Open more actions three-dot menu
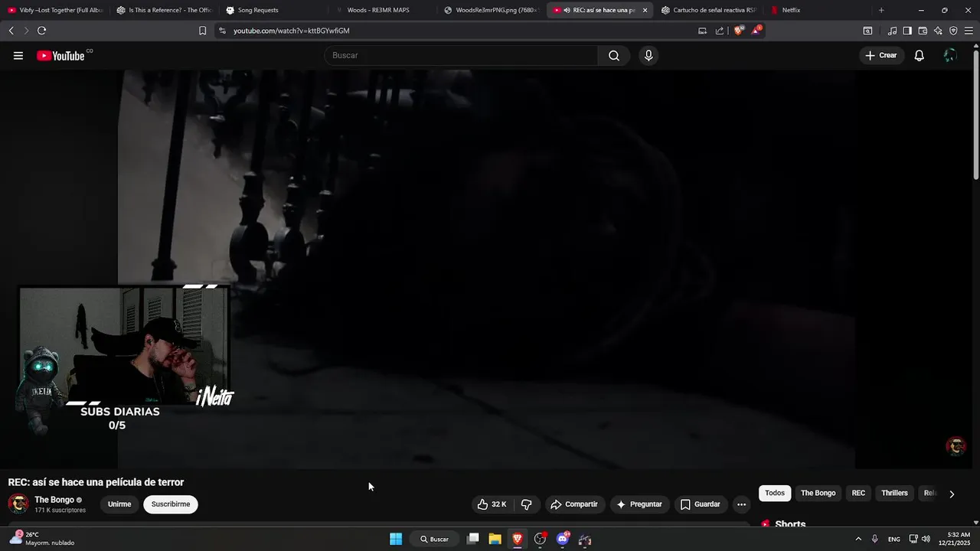Image resolution: width=980 pixels, height=551 pixels. 741,504
